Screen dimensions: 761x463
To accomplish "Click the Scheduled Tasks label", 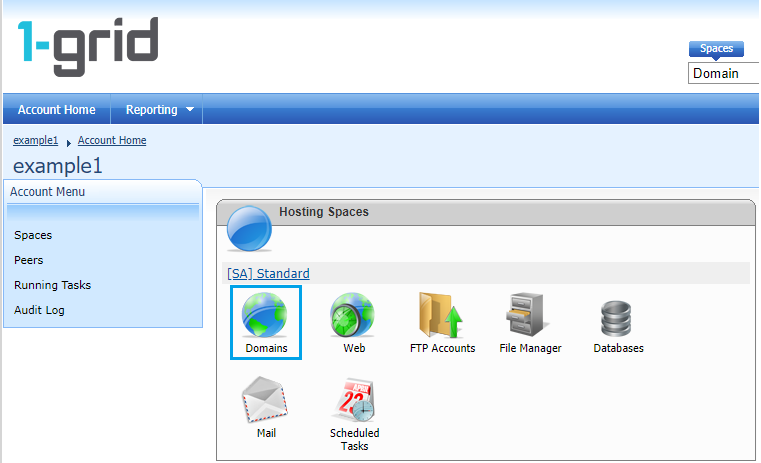I will tap(355, 439).
